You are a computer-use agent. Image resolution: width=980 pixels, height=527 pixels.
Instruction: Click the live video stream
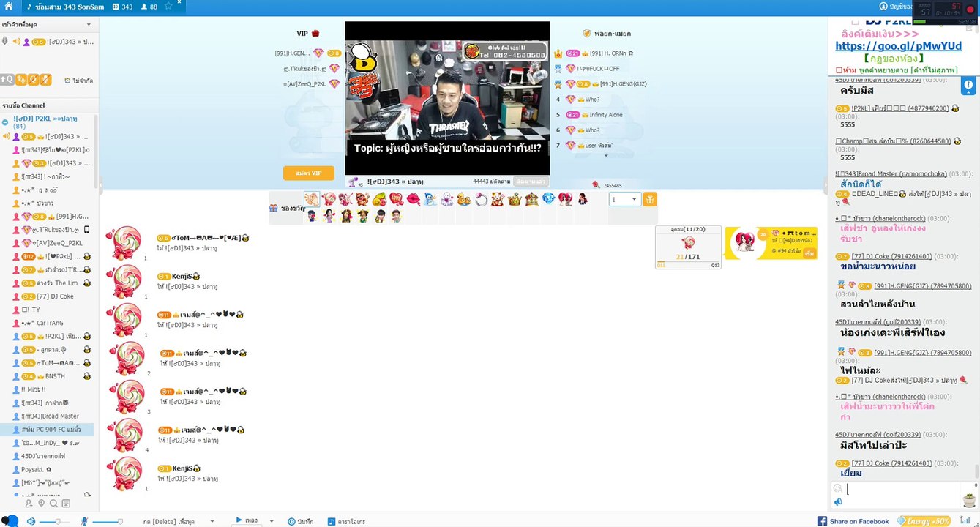pos(447,98)
